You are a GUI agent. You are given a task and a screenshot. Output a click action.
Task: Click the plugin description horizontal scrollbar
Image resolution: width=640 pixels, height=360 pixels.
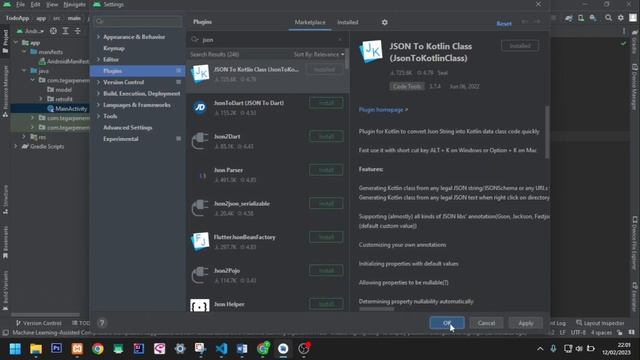click(x=377, y=309)
